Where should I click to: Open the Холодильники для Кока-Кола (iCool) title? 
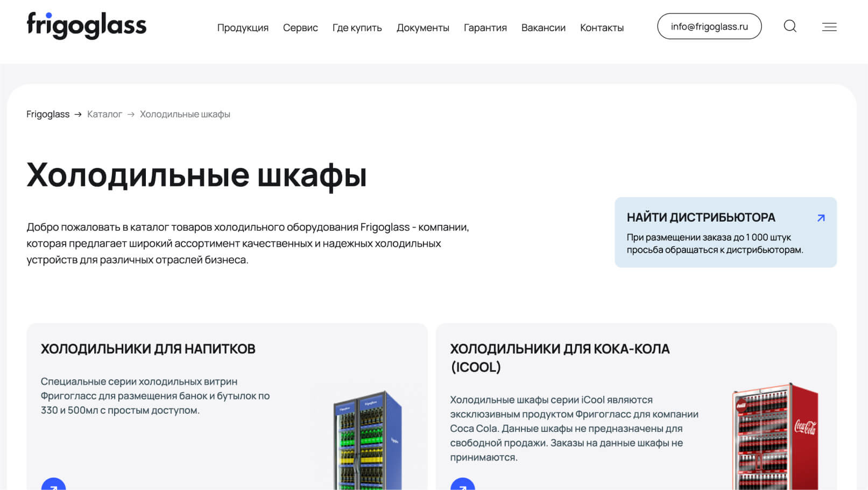click(x=560, y=358)
